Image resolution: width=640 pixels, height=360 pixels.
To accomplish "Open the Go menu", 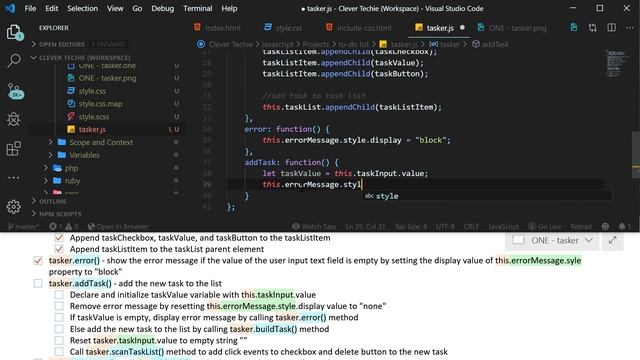I will (137, 8).
